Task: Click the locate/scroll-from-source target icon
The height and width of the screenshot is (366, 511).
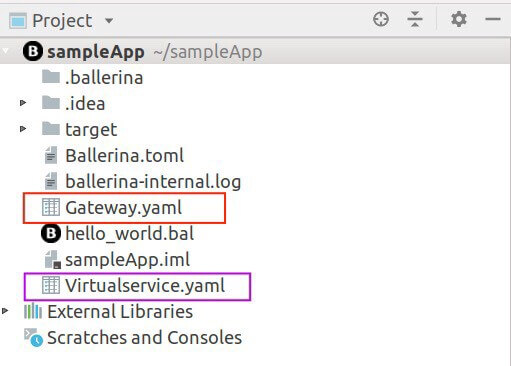Action: coord(381,19)
